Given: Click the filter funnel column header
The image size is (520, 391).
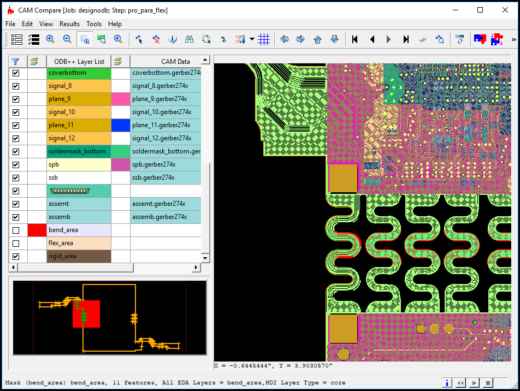Looking at the screenshot, I should click(x=15, y=61).
